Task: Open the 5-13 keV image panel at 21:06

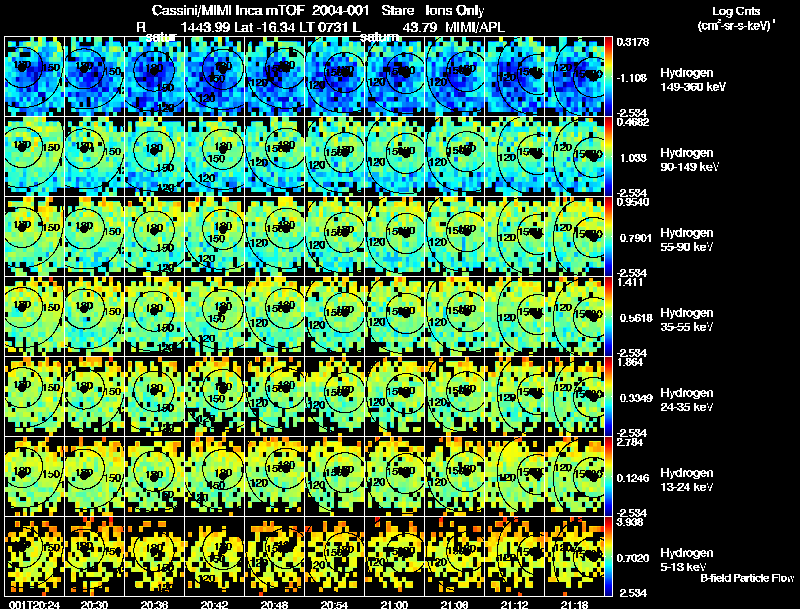Action: click(455, 557)
